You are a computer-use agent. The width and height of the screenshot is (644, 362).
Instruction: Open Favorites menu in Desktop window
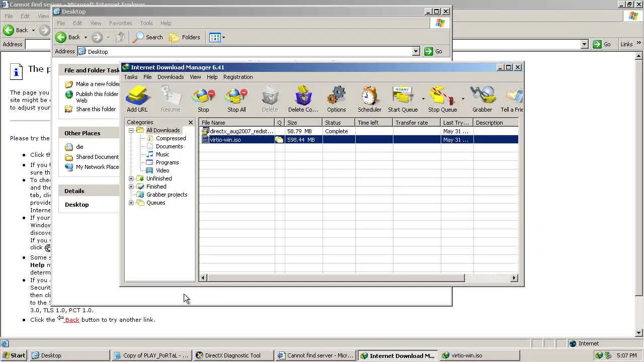point(120,23)
